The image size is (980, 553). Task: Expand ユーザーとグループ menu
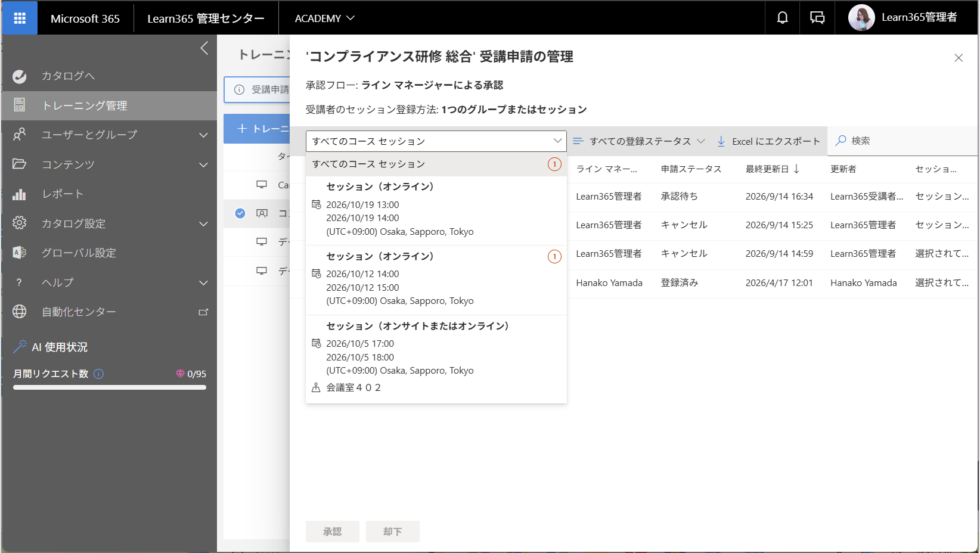pyautogui.click(x=109, y=135)
